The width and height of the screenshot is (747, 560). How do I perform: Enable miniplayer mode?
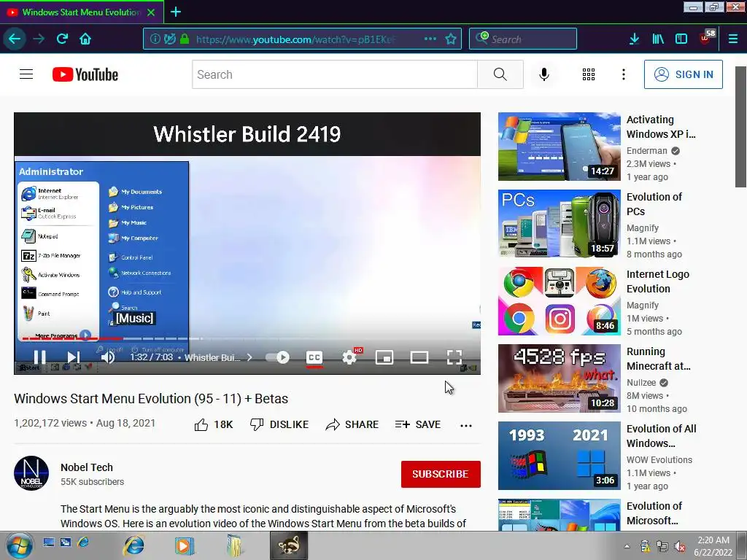point(384,357)
